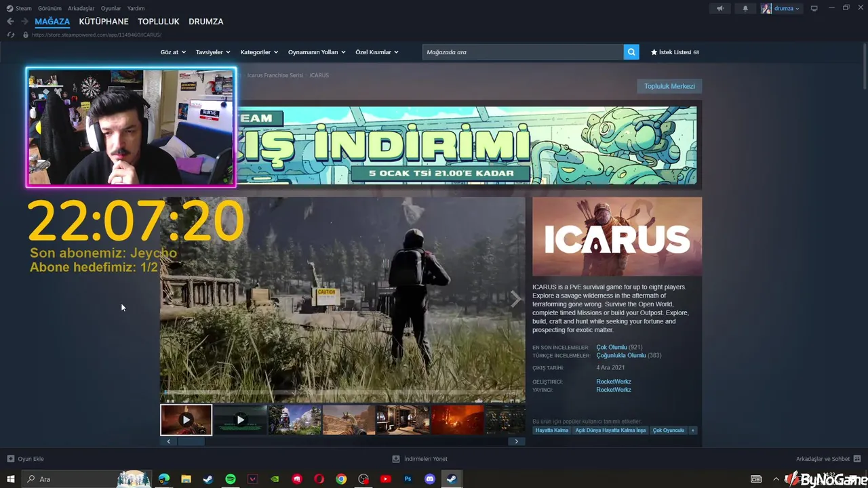Expand the Oynamanın Yolları dropdown
Image resolution: width=868 pixels, height=488 pixels.
(317, 52)
